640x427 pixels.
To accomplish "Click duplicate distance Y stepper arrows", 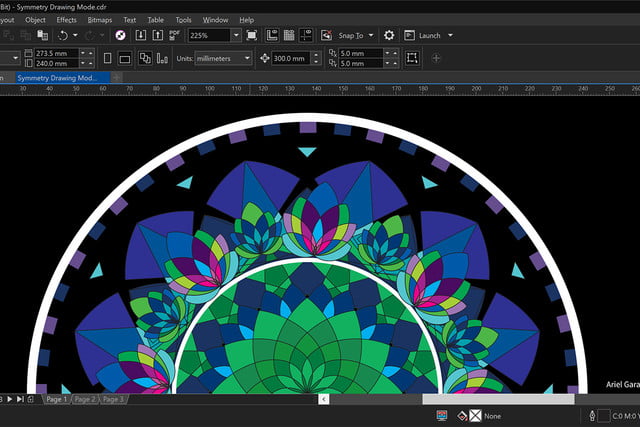I will pos(391,63).
